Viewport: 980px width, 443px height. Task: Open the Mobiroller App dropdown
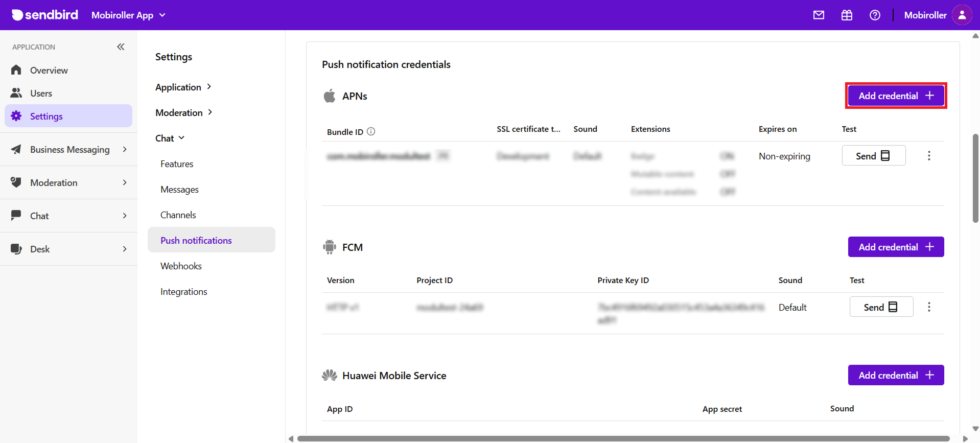tap(128, 15)
